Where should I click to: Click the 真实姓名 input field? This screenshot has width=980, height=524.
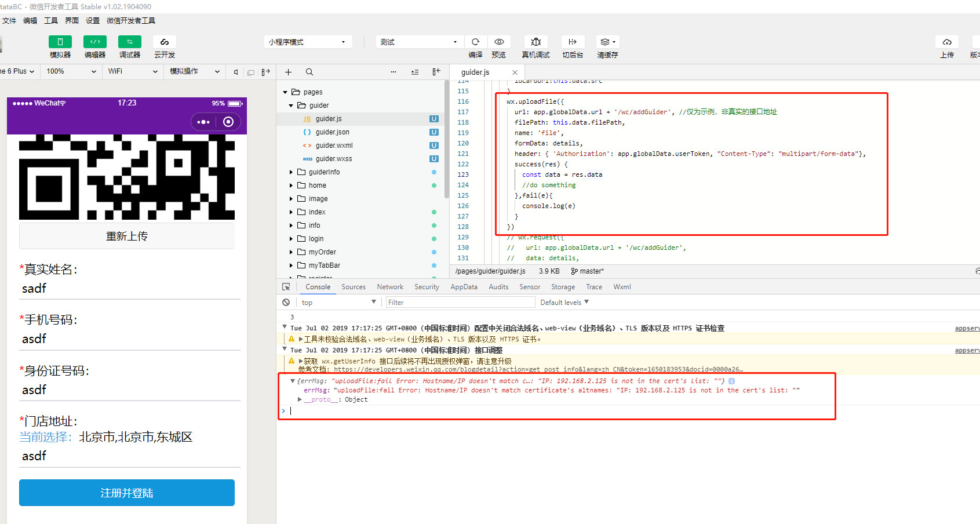click(x=130, y=289)
